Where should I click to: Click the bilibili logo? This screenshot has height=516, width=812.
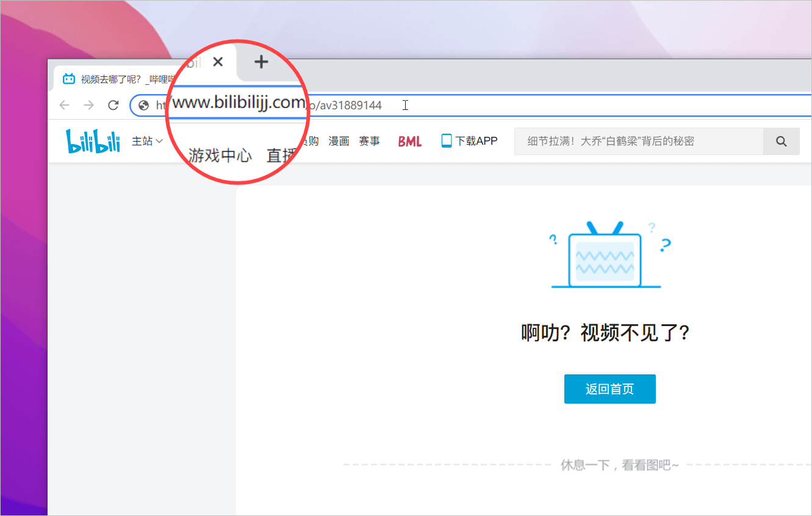click(93, 141)
